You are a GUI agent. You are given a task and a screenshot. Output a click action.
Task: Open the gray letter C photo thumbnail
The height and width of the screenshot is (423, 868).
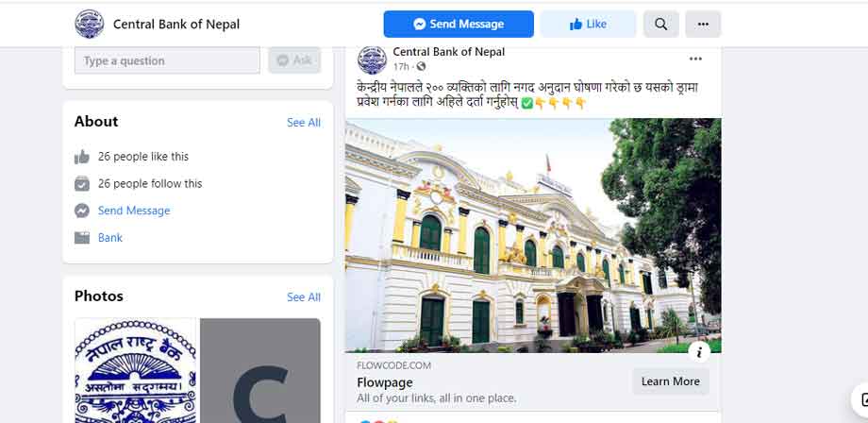point(260,370)
